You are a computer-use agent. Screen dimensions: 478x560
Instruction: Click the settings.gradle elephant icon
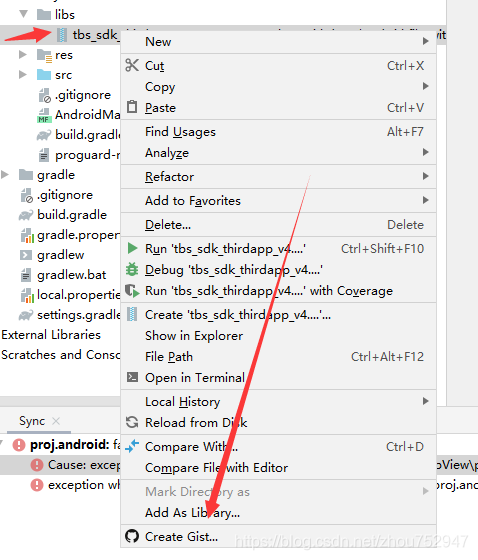tap(26, 315)
